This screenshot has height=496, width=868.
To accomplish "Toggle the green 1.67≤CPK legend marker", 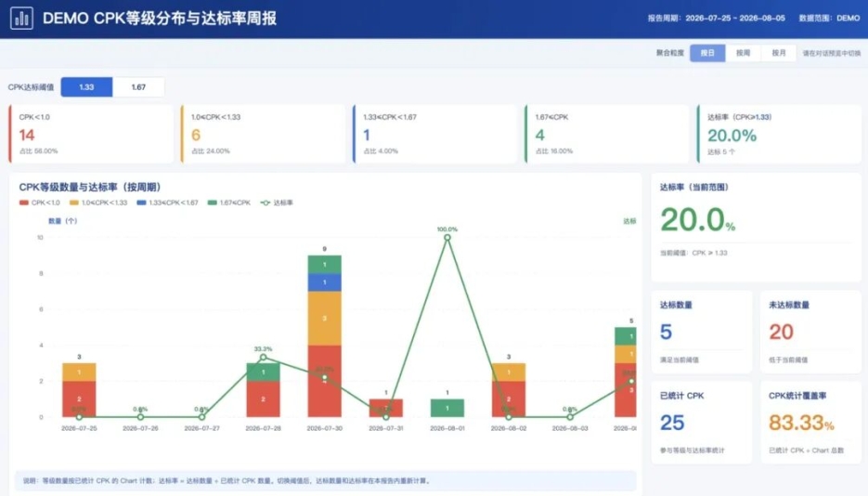I will (x=213, y=202).
